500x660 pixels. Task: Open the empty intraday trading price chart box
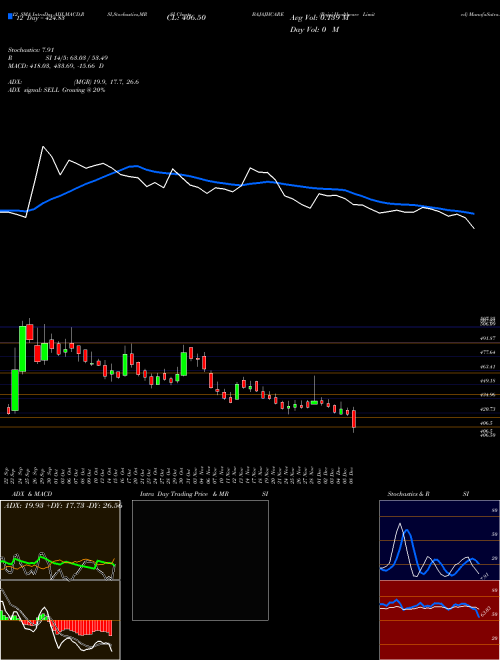click(200, 560)
